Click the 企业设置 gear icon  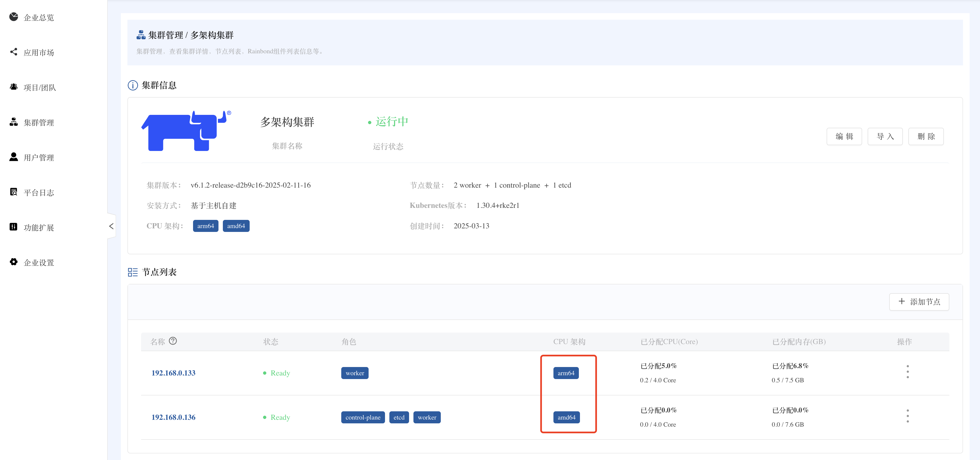(14, 262)
